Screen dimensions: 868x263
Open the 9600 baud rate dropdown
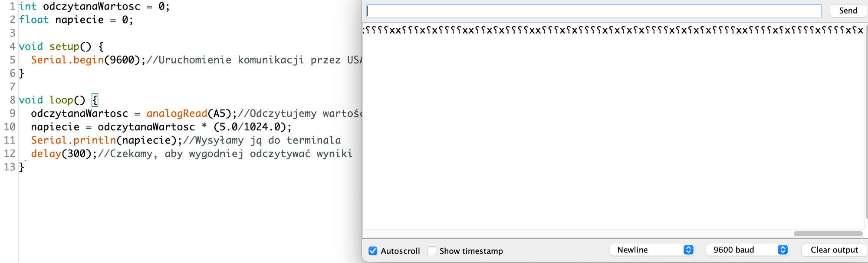click(x=747, y=250)
